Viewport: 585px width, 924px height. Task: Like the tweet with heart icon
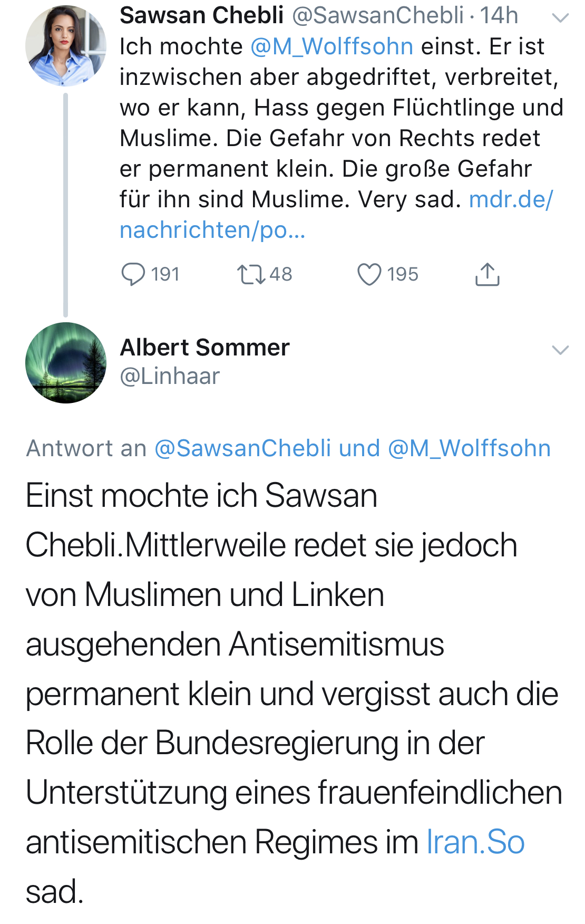(369, 275)
